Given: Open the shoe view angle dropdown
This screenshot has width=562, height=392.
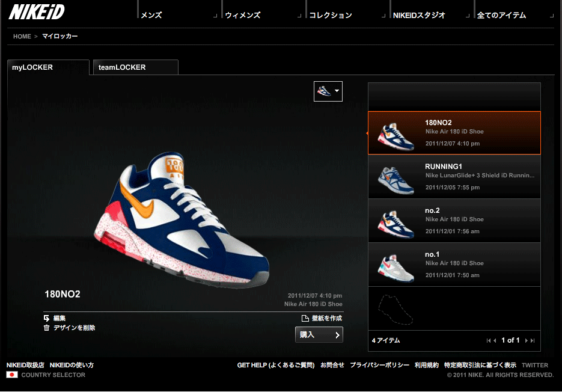Looking at the screenshot, I should tap(328, 91).
